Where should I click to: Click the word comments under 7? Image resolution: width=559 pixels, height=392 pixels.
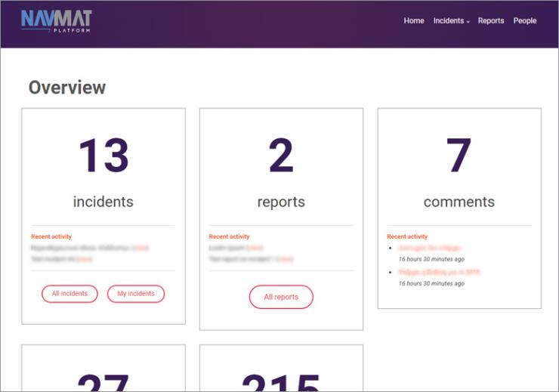pos(459,202)
